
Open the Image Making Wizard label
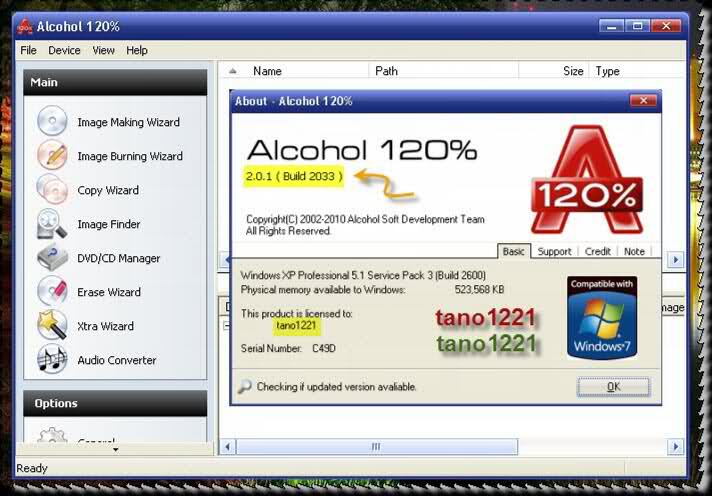129,122
